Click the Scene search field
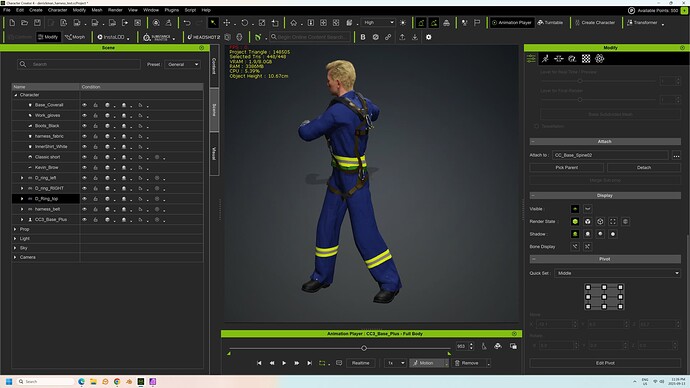The image size is (690, 388). tap(79, 64)
